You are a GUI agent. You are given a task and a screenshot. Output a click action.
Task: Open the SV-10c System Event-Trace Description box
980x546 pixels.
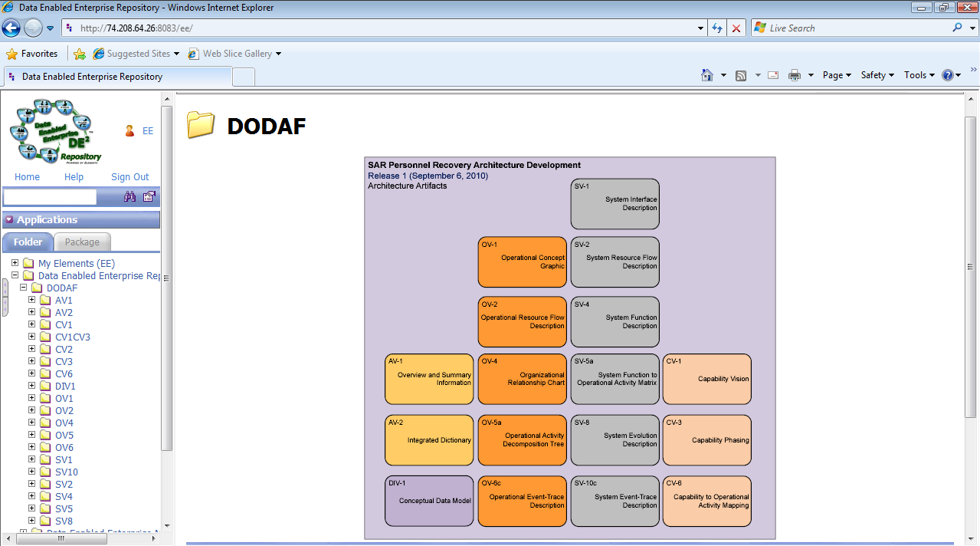coord(615,502)
